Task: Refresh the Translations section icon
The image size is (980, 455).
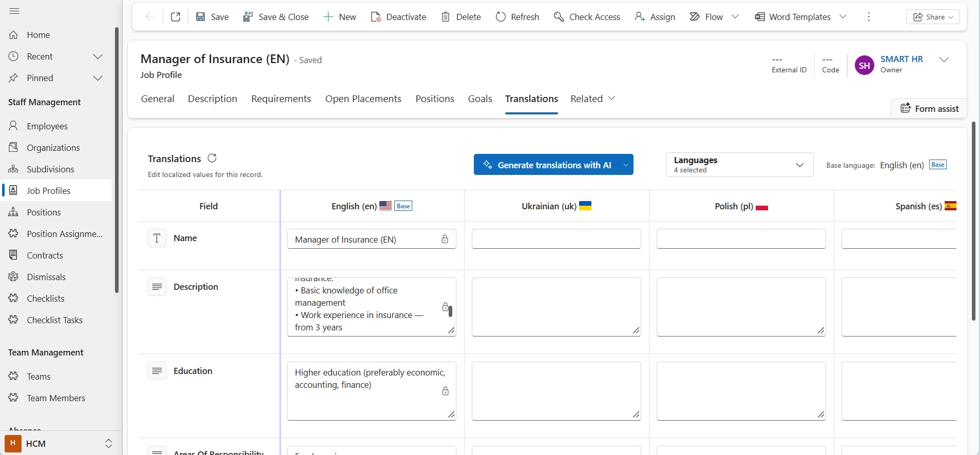Action: 212,158
